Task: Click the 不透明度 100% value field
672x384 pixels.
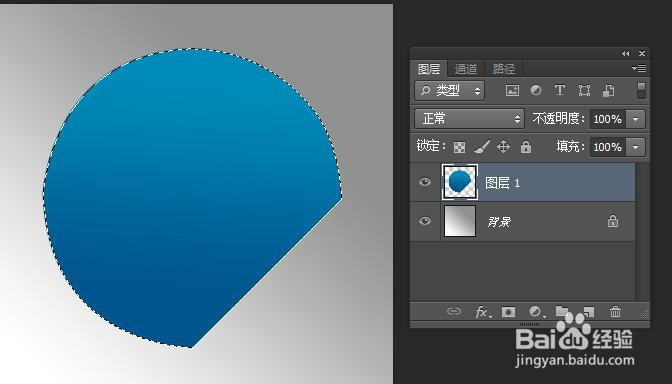Action: pos(608,119)
